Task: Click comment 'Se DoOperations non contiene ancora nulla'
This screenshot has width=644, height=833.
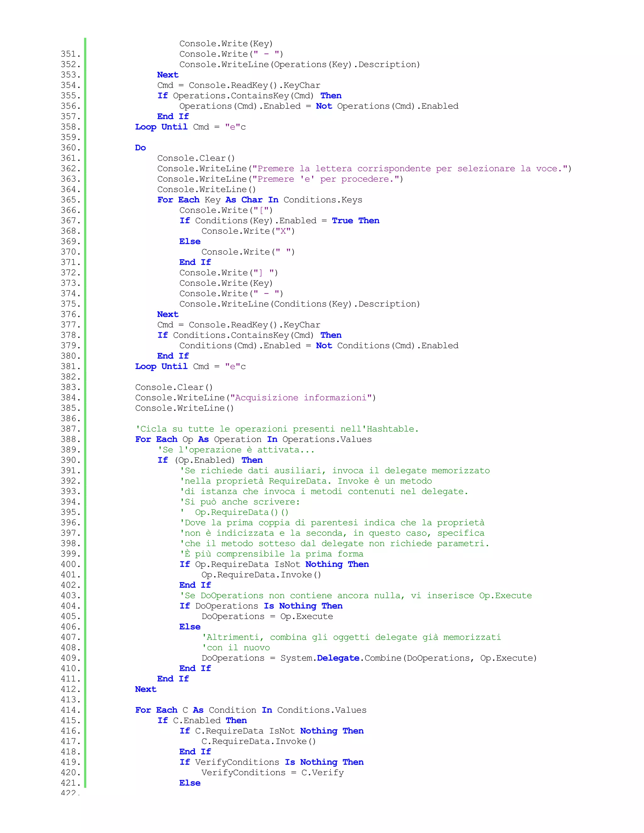Action: (x=356, y=595)
